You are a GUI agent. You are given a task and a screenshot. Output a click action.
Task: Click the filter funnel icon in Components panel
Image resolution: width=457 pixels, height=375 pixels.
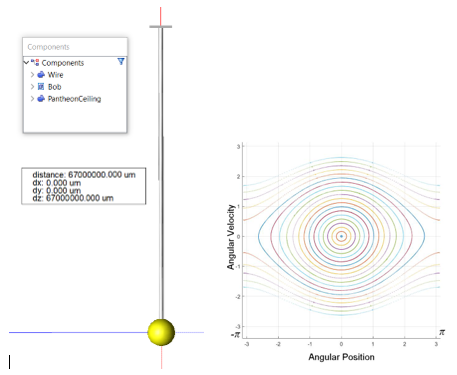121,61
